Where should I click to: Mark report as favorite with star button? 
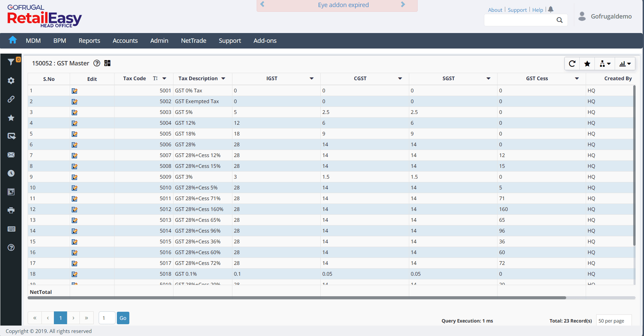[587, 64]
